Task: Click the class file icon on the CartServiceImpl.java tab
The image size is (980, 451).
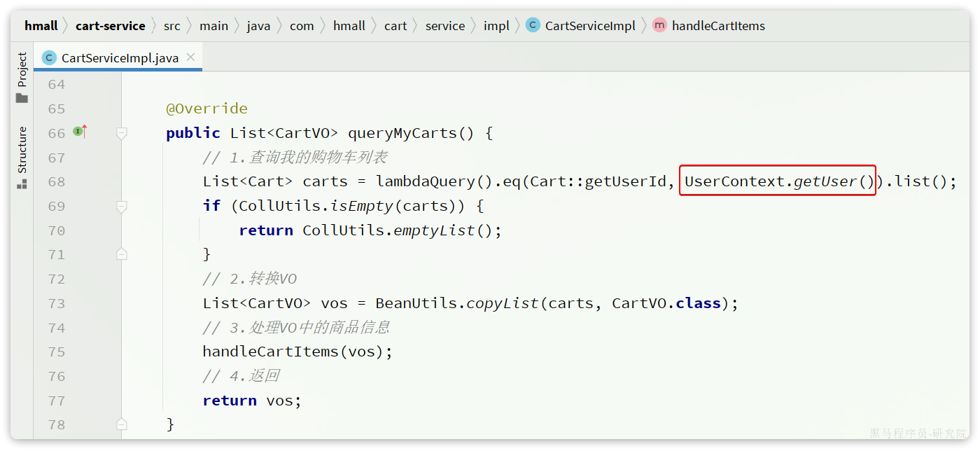Action: 49,58
